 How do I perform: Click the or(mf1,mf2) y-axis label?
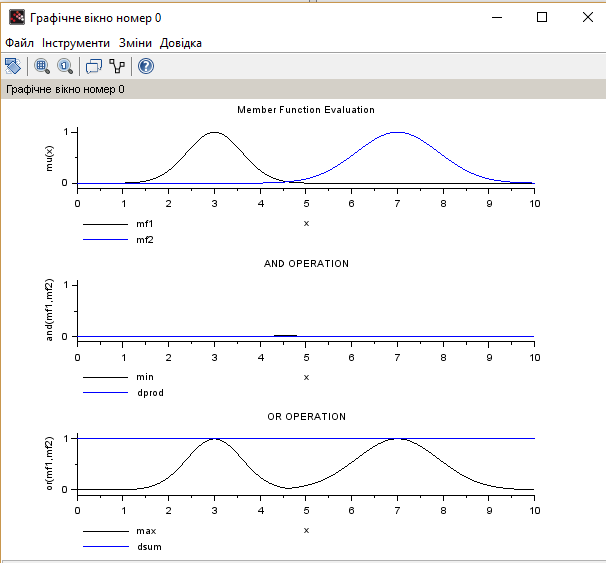point(49,463)
